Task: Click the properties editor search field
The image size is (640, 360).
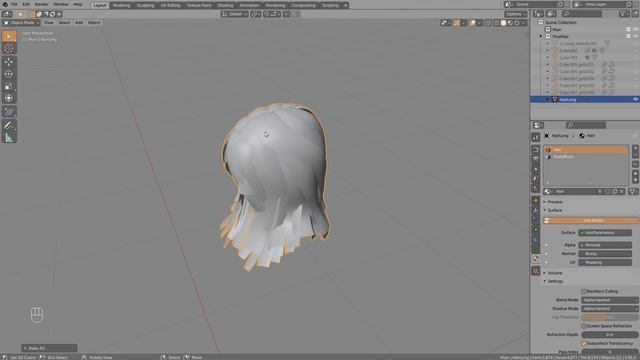Action: [x=586, y=125]
